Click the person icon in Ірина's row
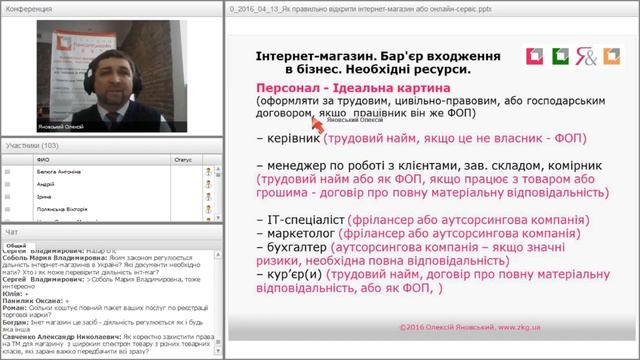 (209, 197)
